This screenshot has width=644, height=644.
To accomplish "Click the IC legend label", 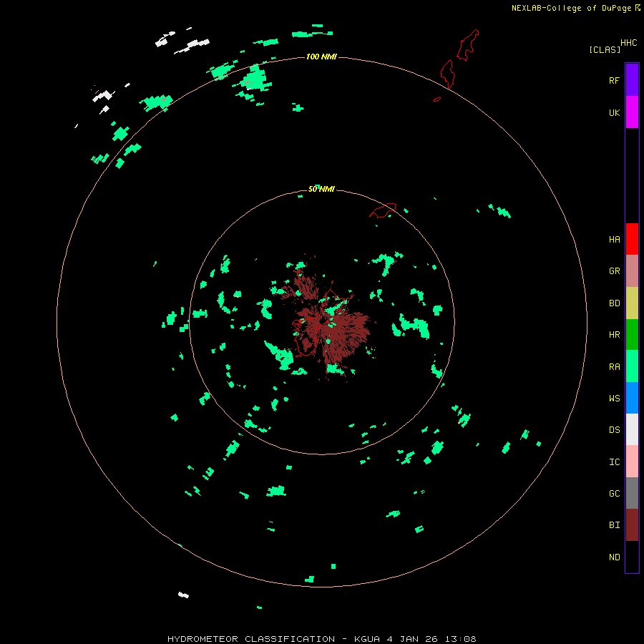I will point(614,462).
